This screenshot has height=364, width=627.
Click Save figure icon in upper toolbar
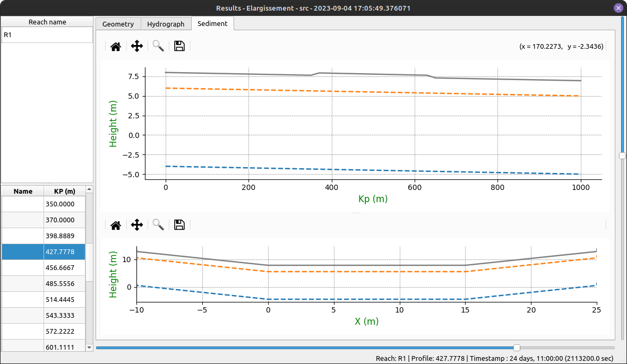(179, 46)
